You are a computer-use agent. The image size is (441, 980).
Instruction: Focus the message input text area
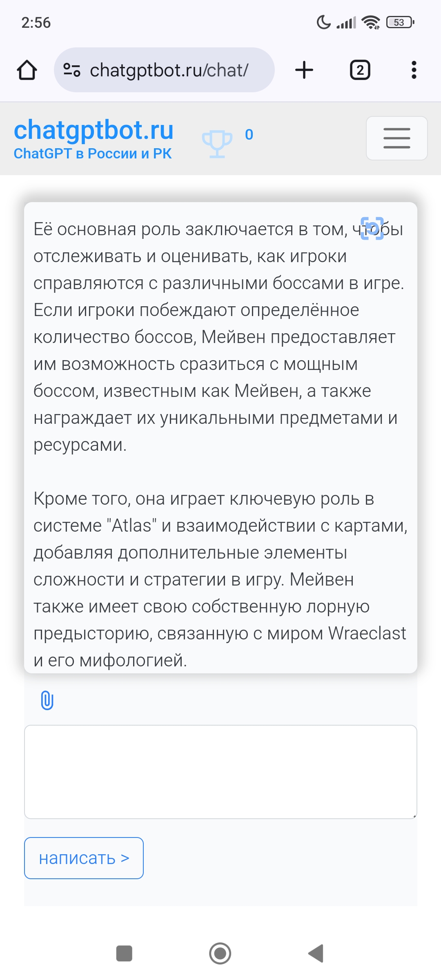click(220, 772)
